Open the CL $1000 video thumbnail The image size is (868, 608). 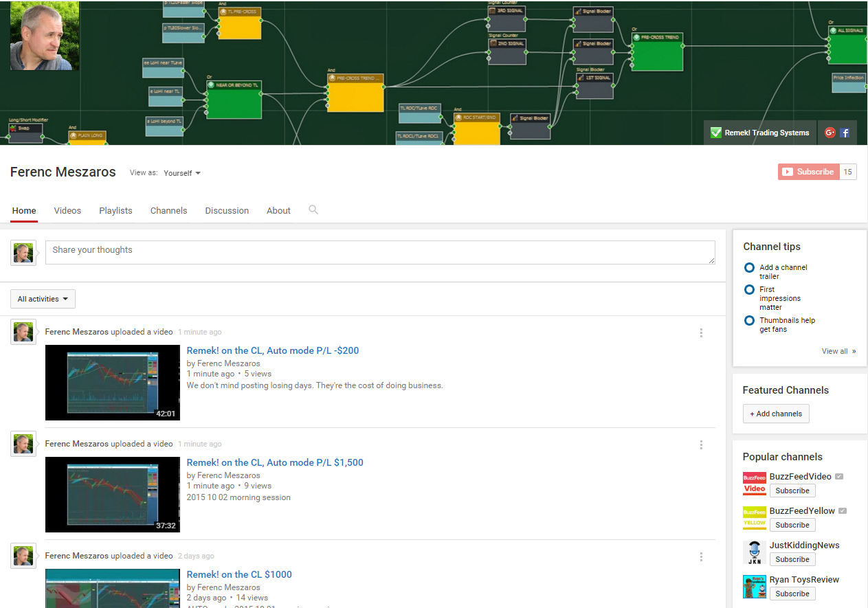coord(113,588)
